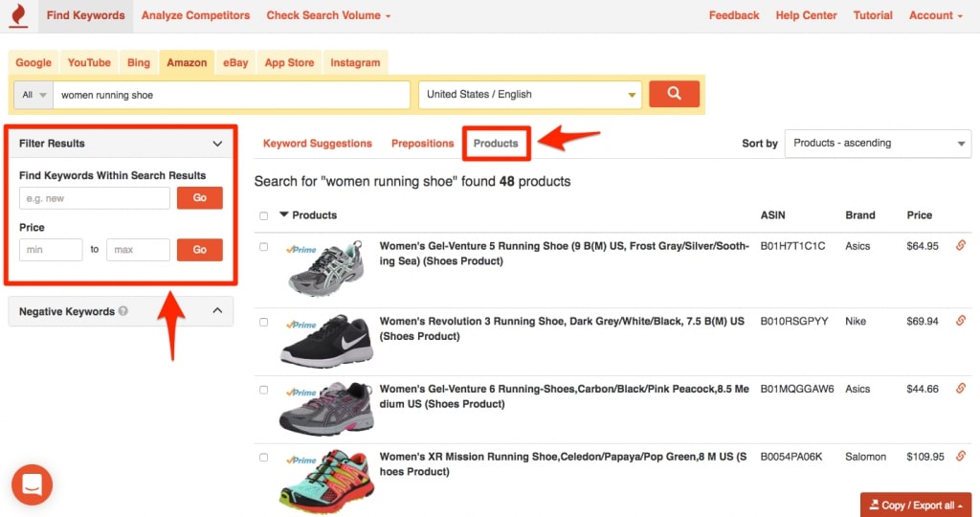Open the United States / English dropdown

click(x=530, y=95)
